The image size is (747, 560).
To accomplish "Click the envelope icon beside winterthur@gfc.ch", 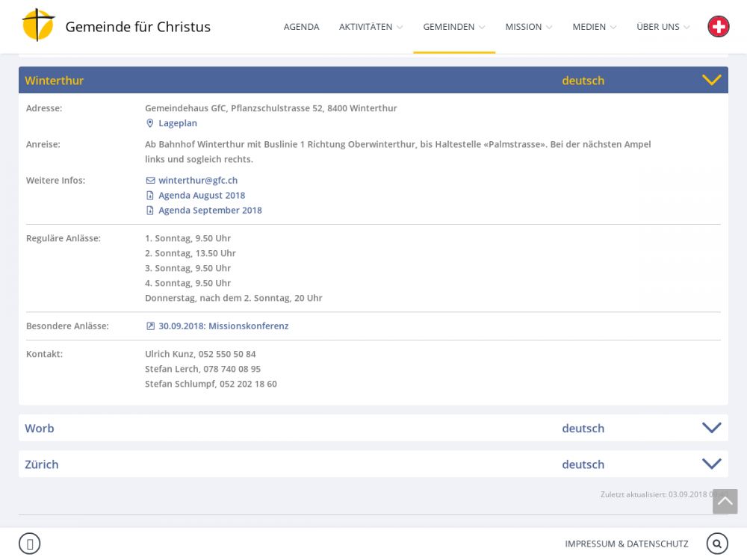I will point(150,181).
